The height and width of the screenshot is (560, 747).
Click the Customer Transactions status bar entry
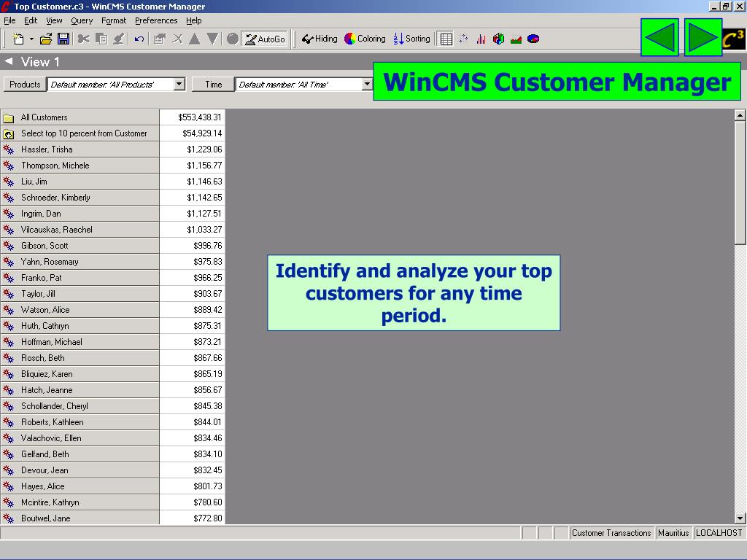pyautogui.click(x=611, y=533)
